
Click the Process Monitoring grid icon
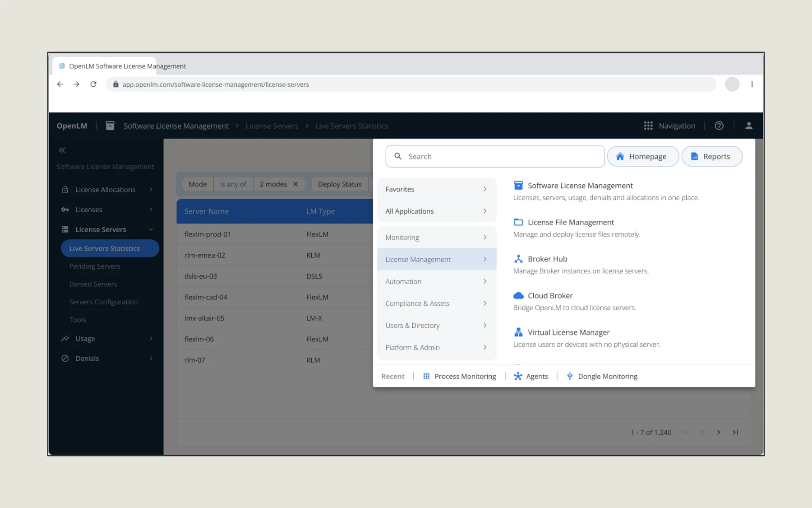point(426,376)
